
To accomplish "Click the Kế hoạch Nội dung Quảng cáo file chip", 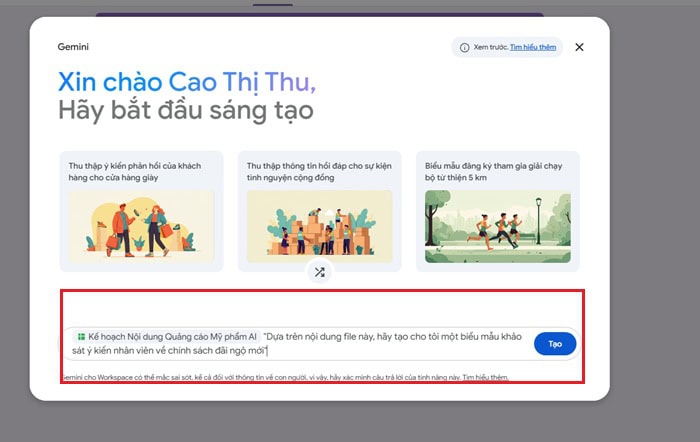I will [167, 337].
